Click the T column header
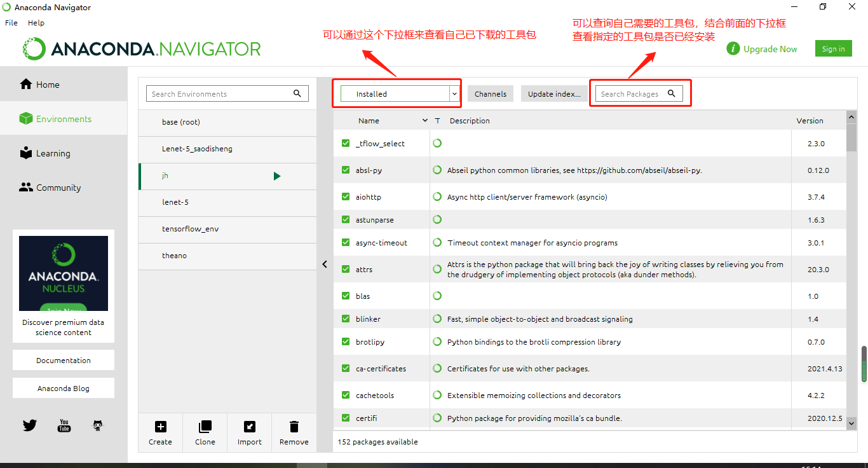The height and width of the screenshot is (468, 868). 437,120
